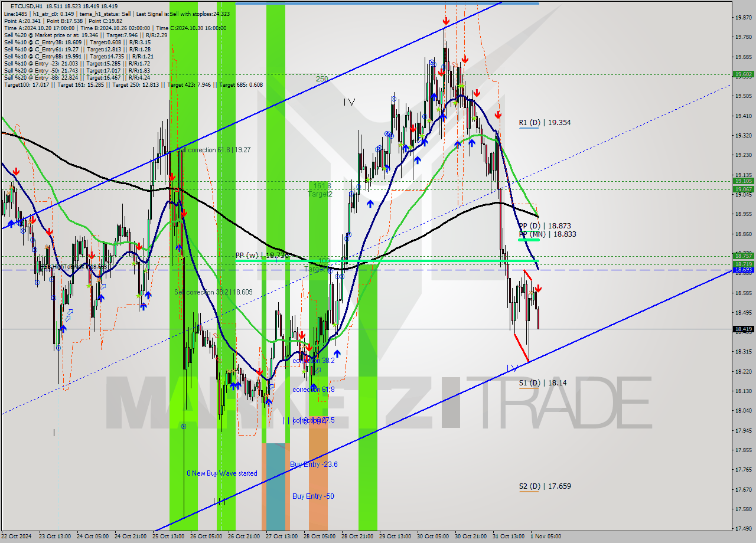Select the Sell correction 61.8 | 19.27 label
Viewport: 756px width, 543px height.
click(214, 150)
